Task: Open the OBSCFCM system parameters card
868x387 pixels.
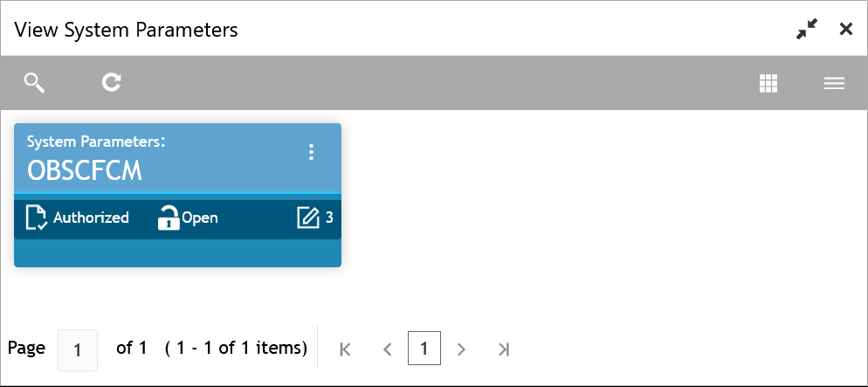Action: point(177,195)
